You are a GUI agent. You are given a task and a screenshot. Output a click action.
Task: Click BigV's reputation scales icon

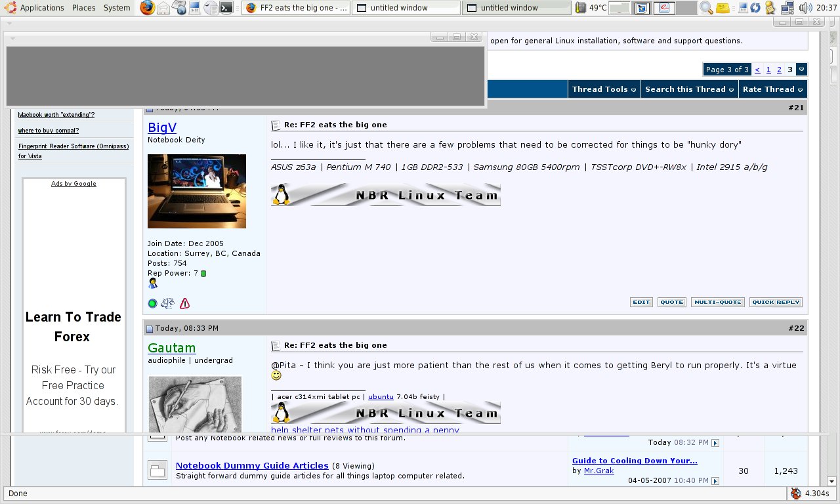(x=167, y=303)
